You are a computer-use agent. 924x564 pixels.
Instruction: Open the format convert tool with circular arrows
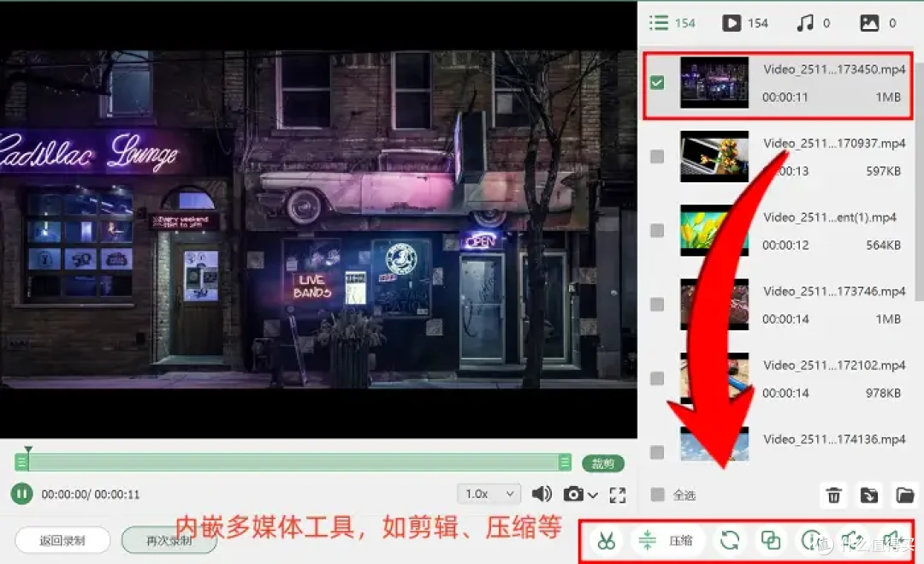click(730, 540)
